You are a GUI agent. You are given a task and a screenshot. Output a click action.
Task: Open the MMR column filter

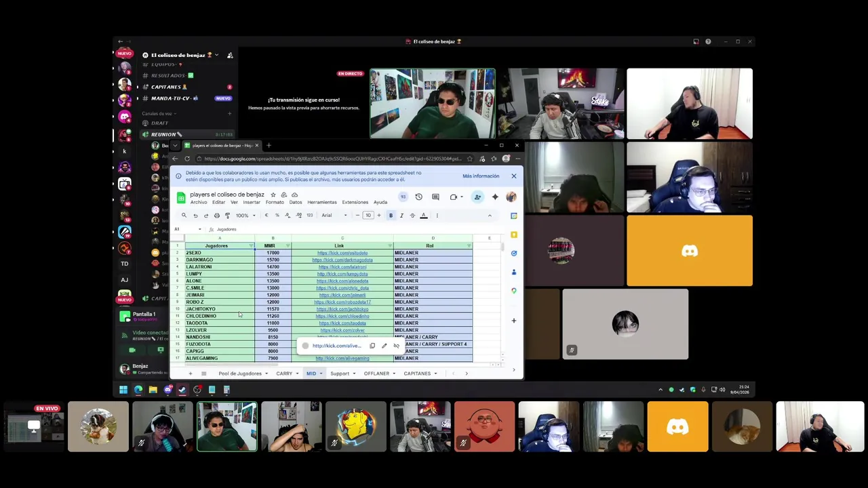click(x=288, y=246)
